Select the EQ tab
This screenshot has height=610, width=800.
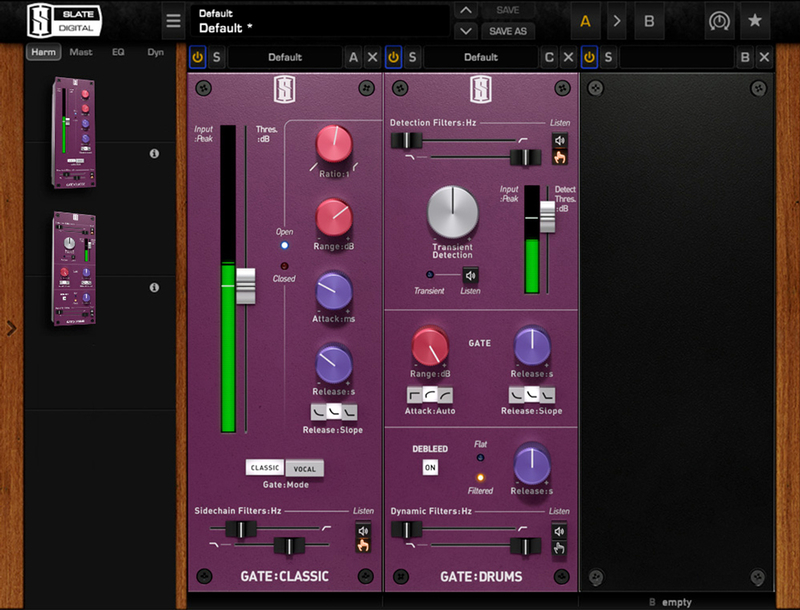tap(118, 52)
